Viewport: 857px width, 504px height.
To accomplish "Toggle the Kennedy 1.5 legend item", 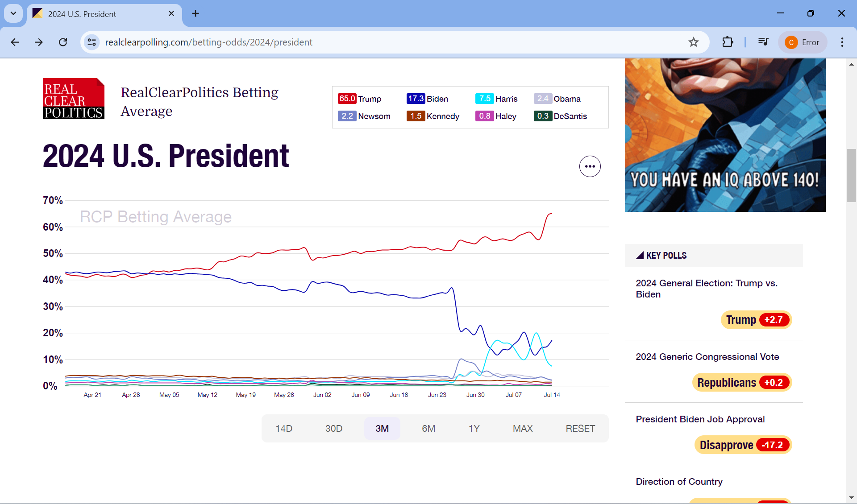I will click(x=433, y=116).
